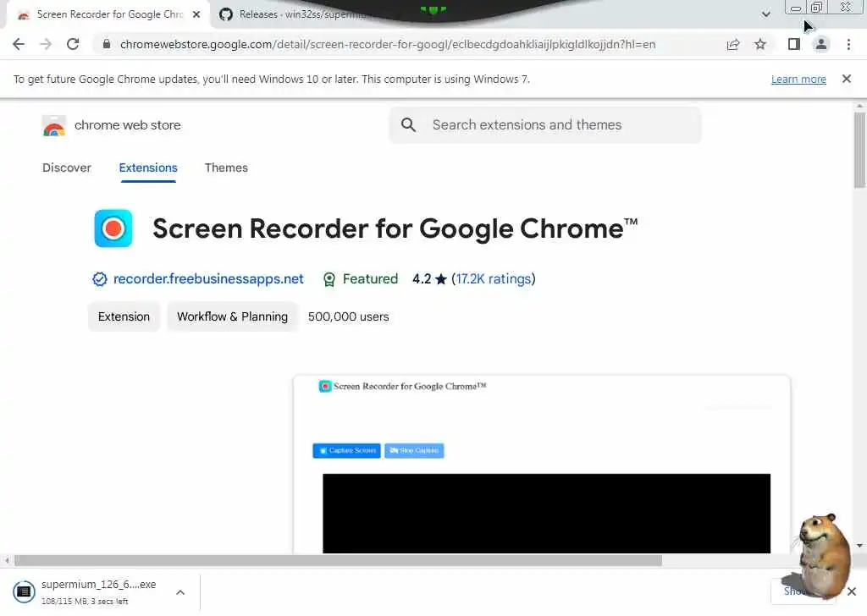
Task: Click the Capture Screen button in preview
Action: click(x=346, y=450)
